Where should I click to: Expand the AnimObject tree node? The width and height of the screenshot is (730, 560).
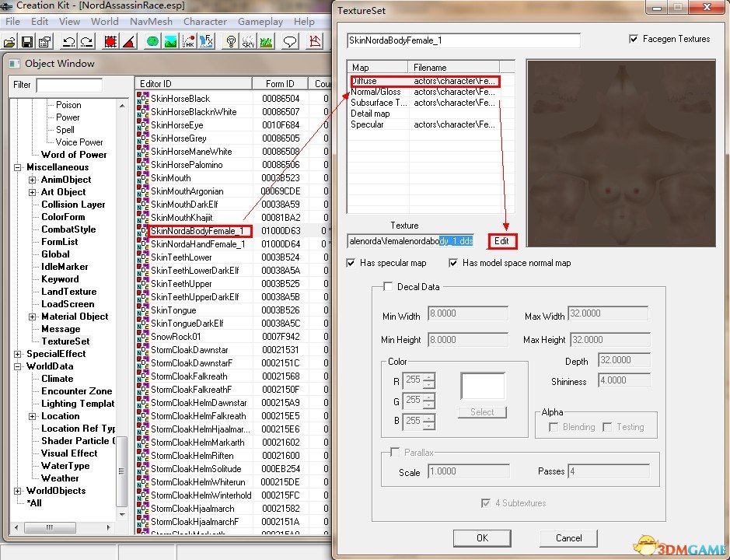coord(32,180)
